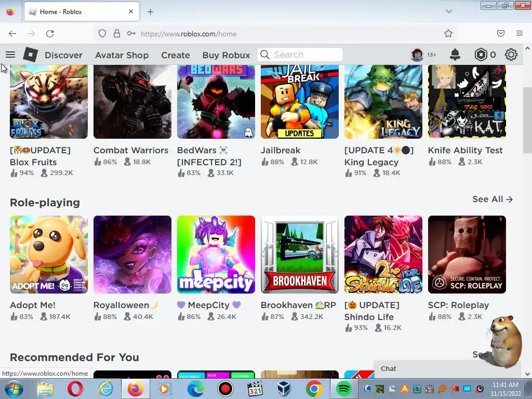
Task: Open the Robux balance icon
Action: pyautogui.click(x=481, y=55)
